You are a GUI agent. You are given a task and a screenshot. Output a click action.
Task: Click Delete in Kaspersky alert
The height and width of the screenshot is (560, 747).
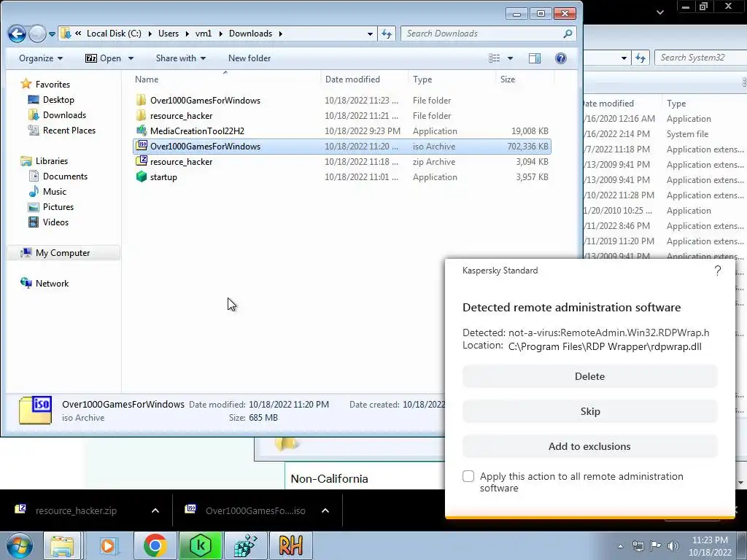(x=589, y=376)
